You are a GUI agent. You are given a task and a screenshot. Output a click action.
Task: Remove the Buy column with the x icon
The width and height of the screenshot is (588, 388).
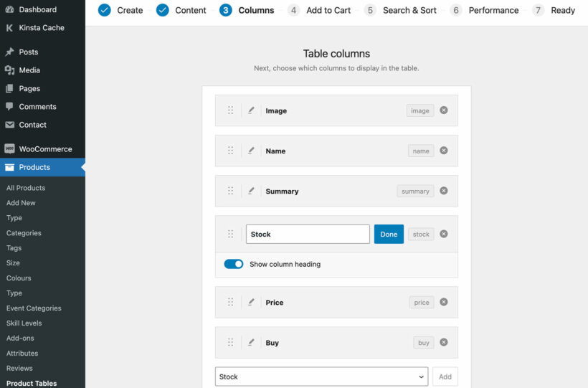444,342
